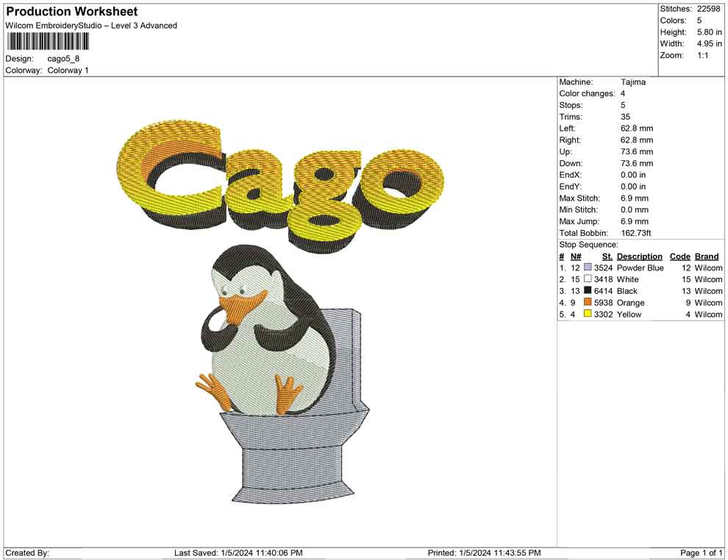Screen dimensions: 728x560
Task: Click the Cago lettering in the design
Action: (280, 187)
